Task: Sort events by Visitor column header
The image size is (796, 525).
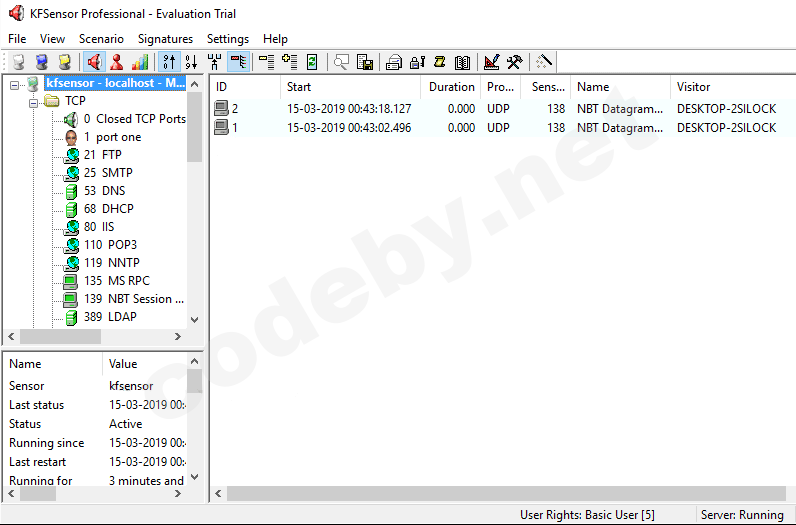Action: pos(733,87)
